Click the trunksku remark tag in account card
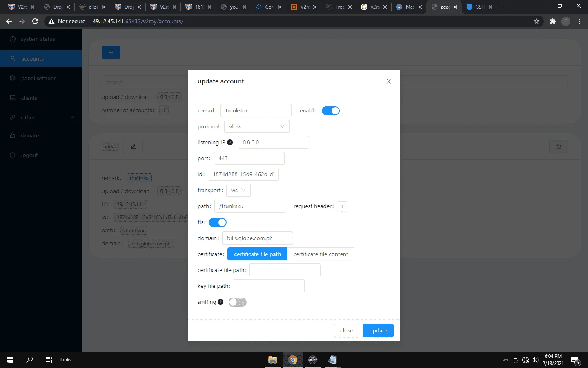 coord(139,178)
